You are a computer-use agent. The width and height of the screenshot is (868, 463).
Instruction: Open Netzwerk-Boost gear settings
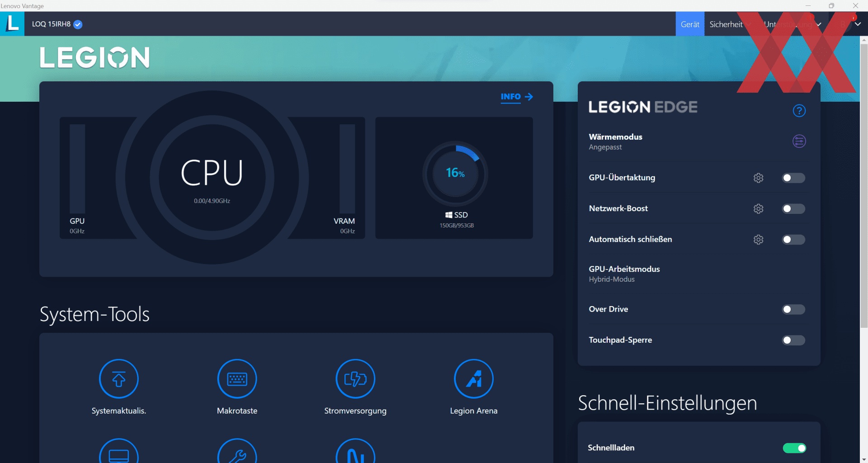(x=758, y=208)
